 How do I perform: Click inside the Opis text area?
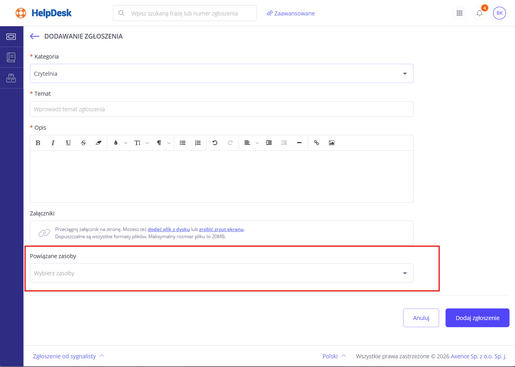(222, 176)
